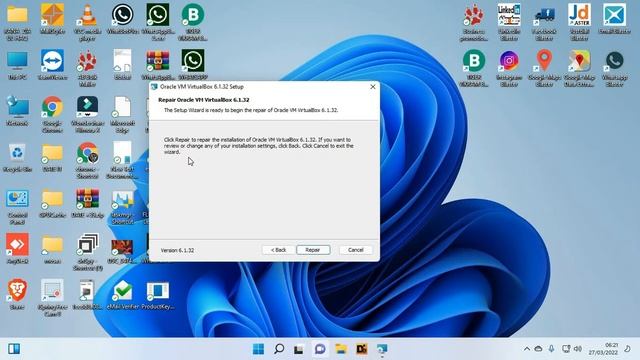The height and width of the screenshot is (360, 640).
Task: Select the Google Maps colored map icon
Action: pyautogui.click(x=579, y=60)
